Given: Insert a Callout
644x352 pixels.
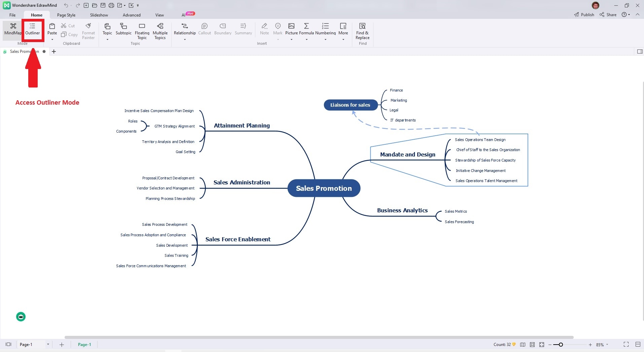Looking at the screenshot, I should [x=205, y=29].
